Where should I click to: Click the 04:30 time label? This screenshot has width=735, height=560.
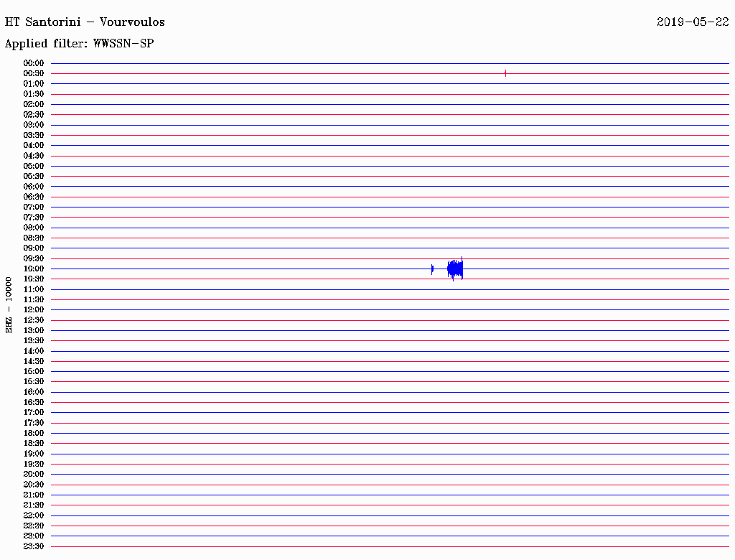tap(34, 156)
